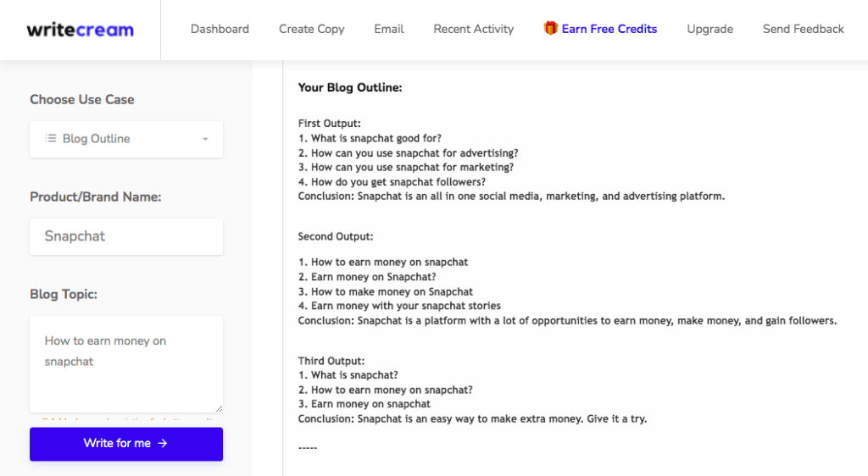Click the Your Blog Outline heading

(x=350, y=87)
